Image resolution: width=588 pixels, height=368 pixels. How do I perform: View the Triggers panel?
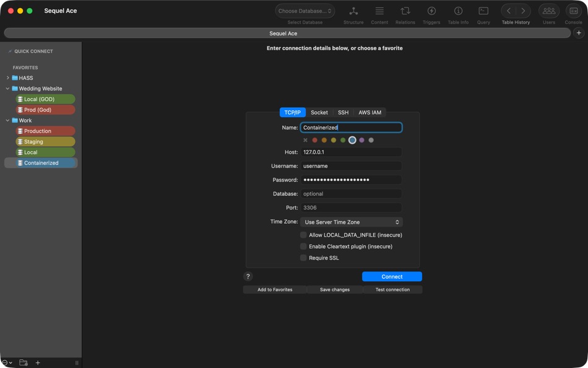(x=431, y=14)
